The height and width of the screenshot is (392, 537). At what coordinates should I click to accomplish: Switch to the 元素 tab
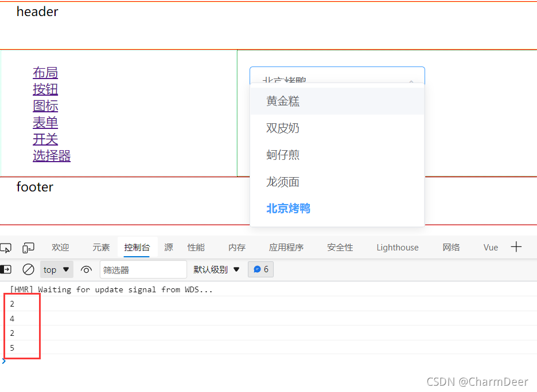(x=101, y=248)
